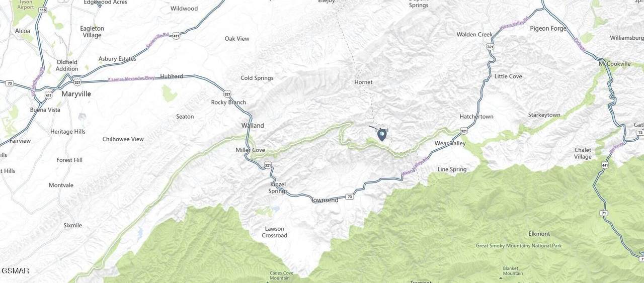
Task: Click the 321 shield above Rocky Branch
Action: [x=227, y=93]
